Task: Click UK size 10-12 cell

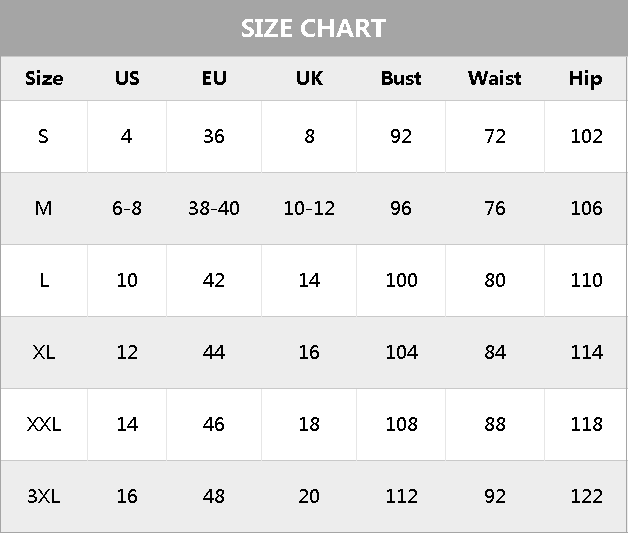Action: pos(309,208)
